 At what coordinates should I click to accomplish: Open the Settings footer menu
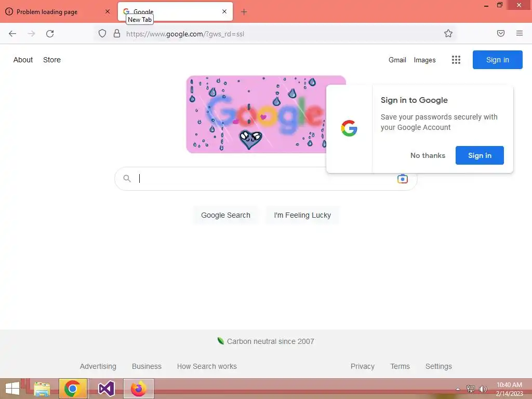[x=438, y=366]
